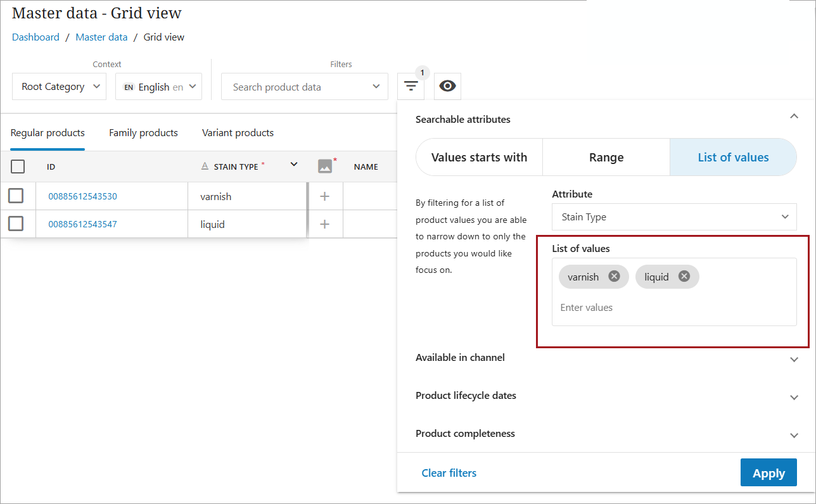Remove the liquid value chip
Image resolution: width=816 pixels, height=504 pixels.
(x=684, y=276)
